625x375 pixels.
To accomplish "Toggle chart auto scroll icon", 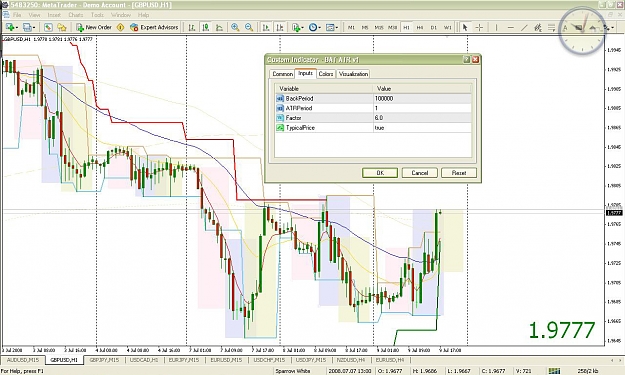I will pos(266,27).
